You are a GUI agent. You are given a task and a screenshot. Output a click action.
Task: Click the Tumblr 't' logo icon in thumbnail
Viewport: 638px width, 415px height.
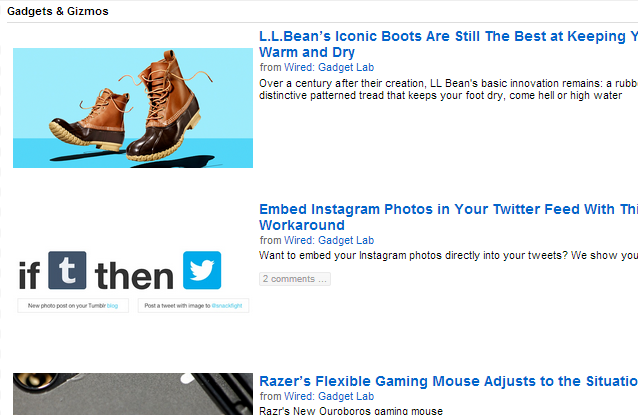click(67, 270)
